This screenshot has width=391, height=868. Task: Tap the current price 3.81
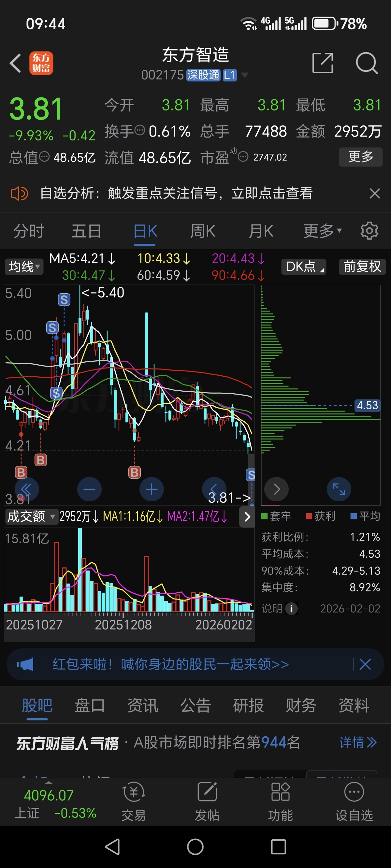[x=36, y=108]
